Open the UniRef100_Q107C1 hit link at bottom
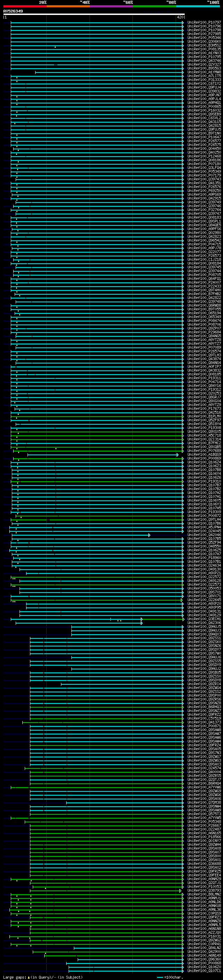 (204, 971)
